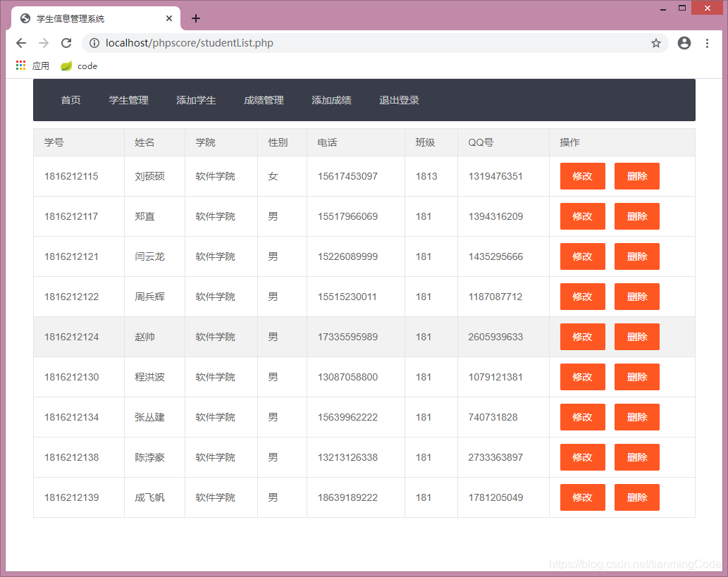The image size is (728, 577).
Task: Click 删除 for student 成飞帆
Action: coord(636,497)
